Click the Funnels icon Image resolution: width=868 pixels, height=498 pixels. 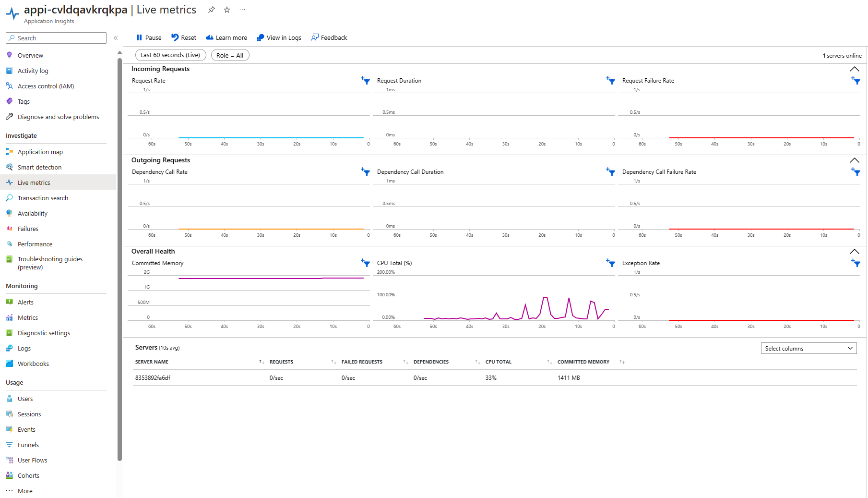[9, 445]
